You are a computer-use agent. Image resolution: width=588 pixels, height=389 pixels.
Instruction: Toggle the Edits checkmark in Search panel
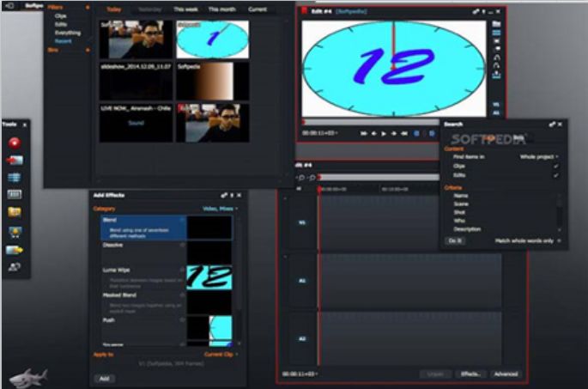pyautogui.click(x=556, y=175)
